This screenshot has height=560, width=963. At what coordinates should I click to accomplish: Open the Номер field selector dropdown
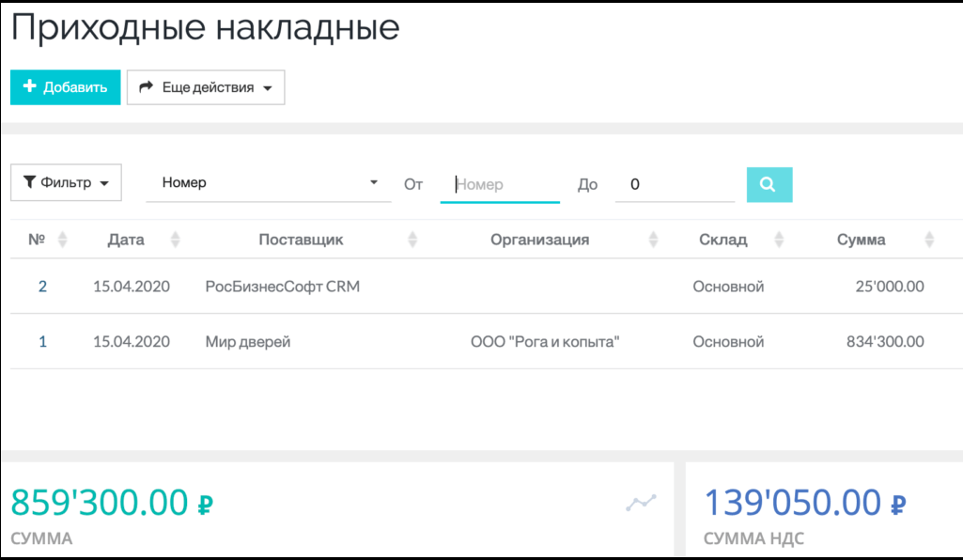point(268,182)
